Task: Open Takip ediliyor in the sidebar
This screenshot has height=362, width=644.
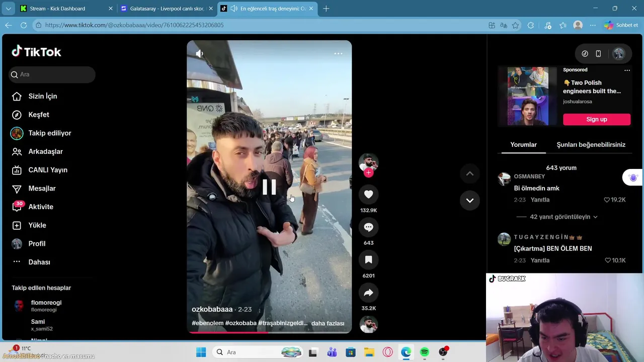Action: pos(50,133)
